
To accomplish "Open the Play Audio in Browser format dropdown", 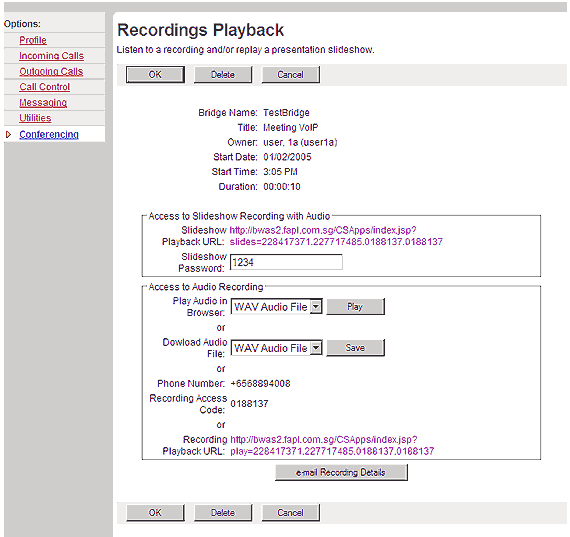I will (x=277, y=307).
